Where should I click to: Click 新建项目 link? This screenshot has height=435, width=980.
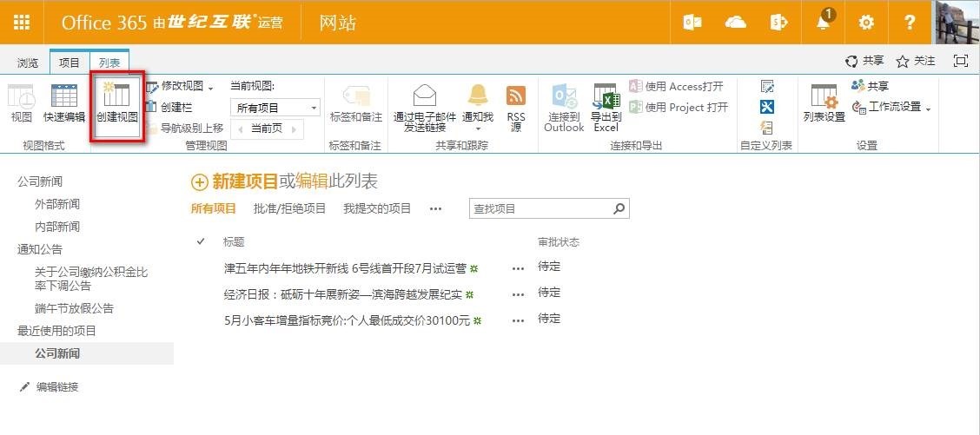coord(244,181)
